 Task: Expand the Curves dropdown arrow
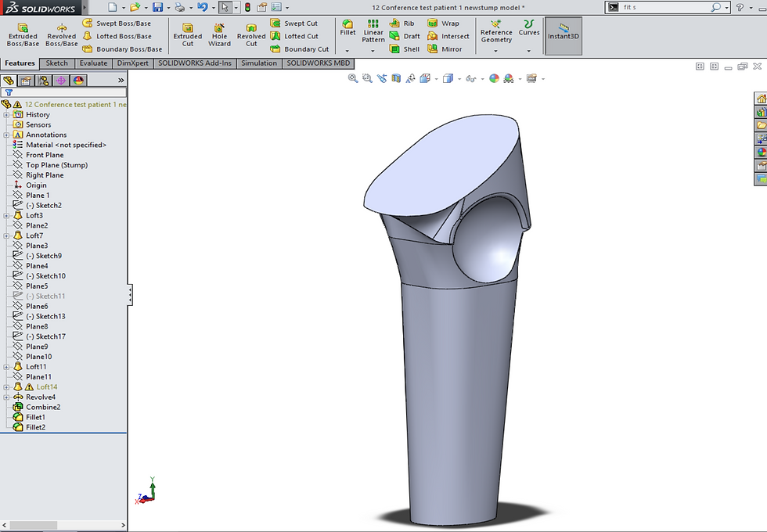click(x=529, y=51)
